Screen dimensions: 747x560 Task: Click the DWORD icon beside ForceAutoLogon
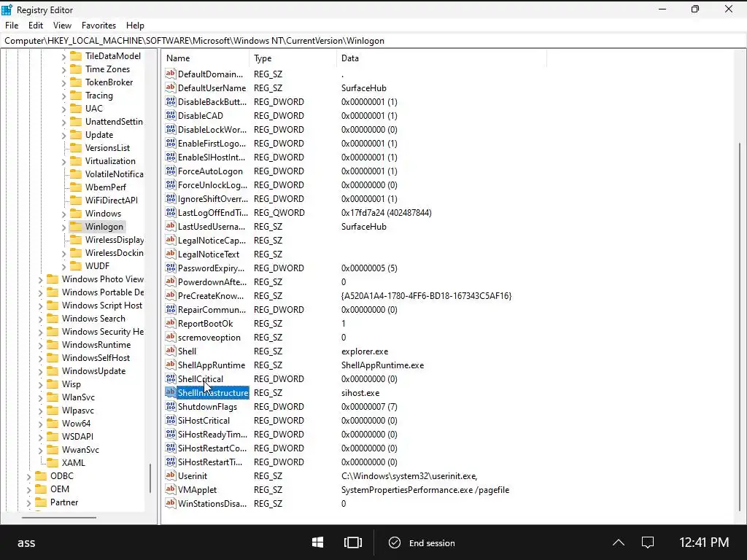(171, 171)
